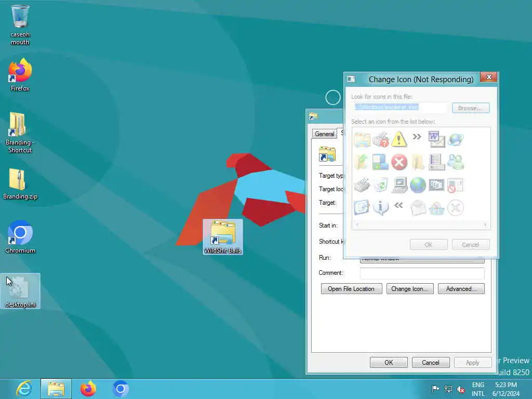Select the printer with question mark icon
532x399 pixels.
tap(380, 139)
